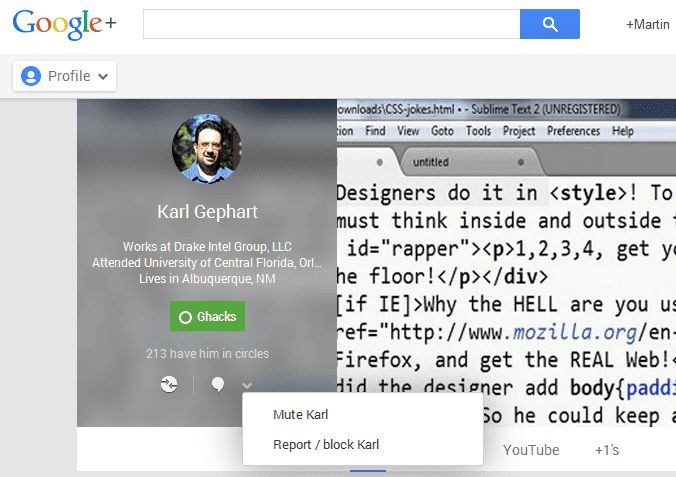
Task: Click the Hangout speech bubble icon
Action: coord(218,384)
